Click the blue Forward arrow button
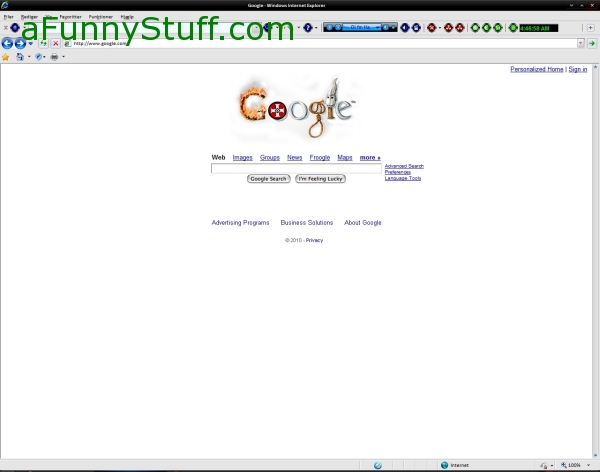This screenshot has width=600, height=472. tap(20, 43)
